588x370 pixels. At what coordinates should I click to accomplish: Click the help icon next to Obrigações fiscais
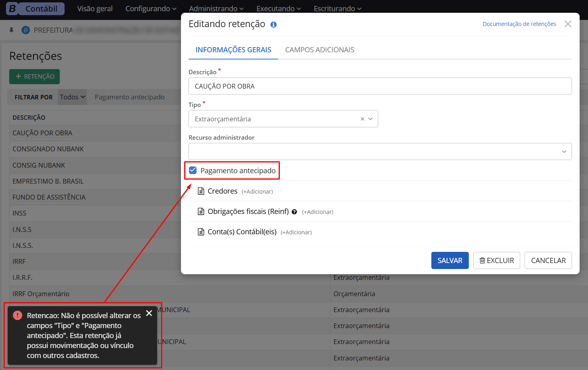pyautogui.click(x=294, y=212)
